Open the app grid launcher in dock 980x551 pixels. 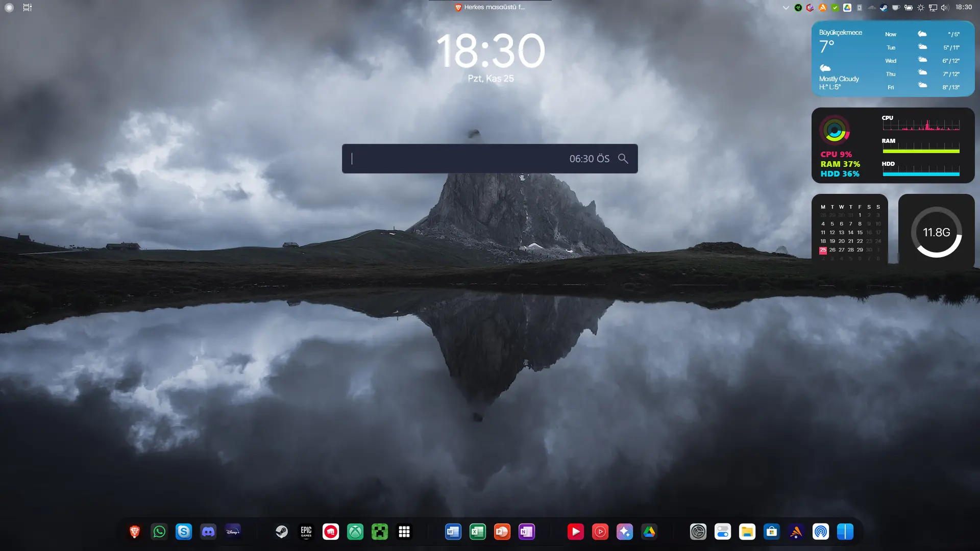pyautogui.click(x=404, y=532)
